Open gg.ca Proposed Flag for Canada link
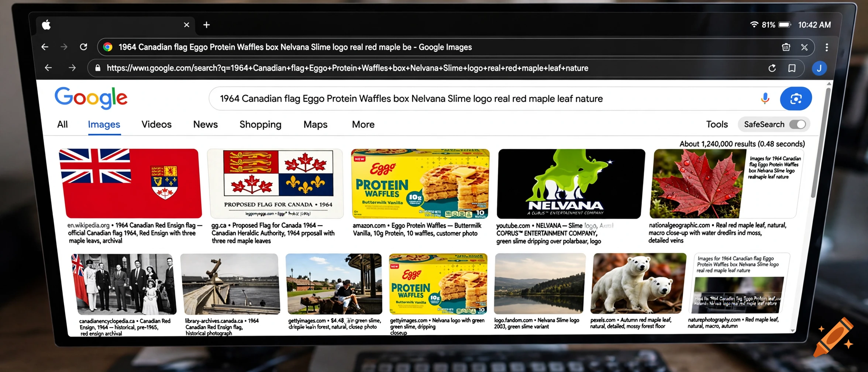868x372 pixels. [x=273, y=233]
